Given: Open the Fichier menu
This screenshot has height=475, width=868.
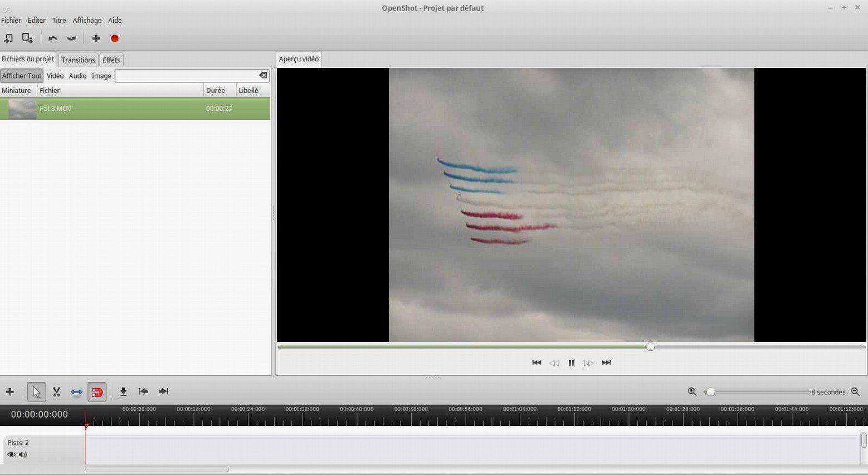Looking at the screenshot, I should click(11, 21).
